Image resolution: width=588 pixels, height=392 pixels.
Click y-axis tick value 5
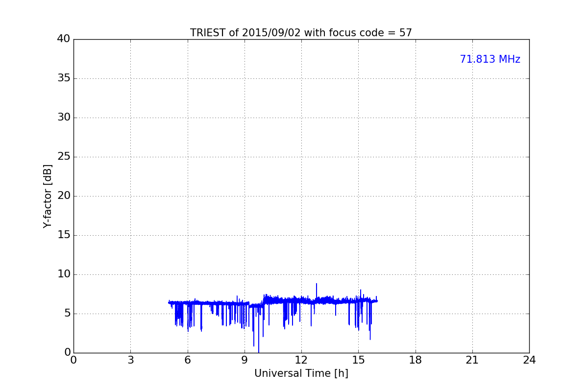coord(67,314)
